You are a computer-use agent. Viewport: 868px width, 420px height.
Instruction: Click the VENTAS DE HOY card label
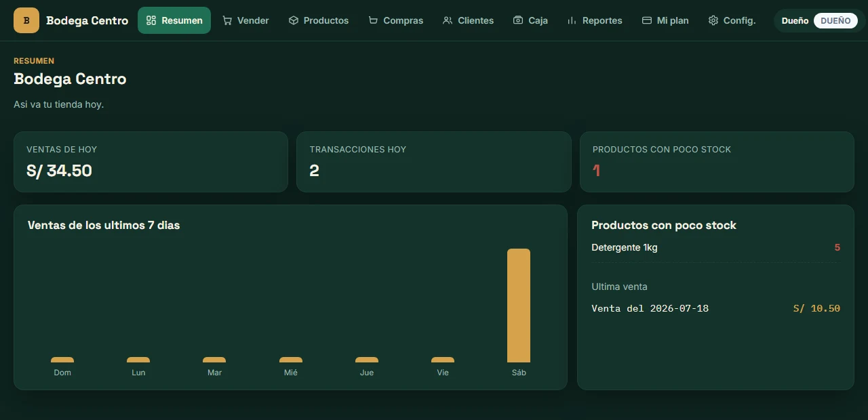pos(62,149)
